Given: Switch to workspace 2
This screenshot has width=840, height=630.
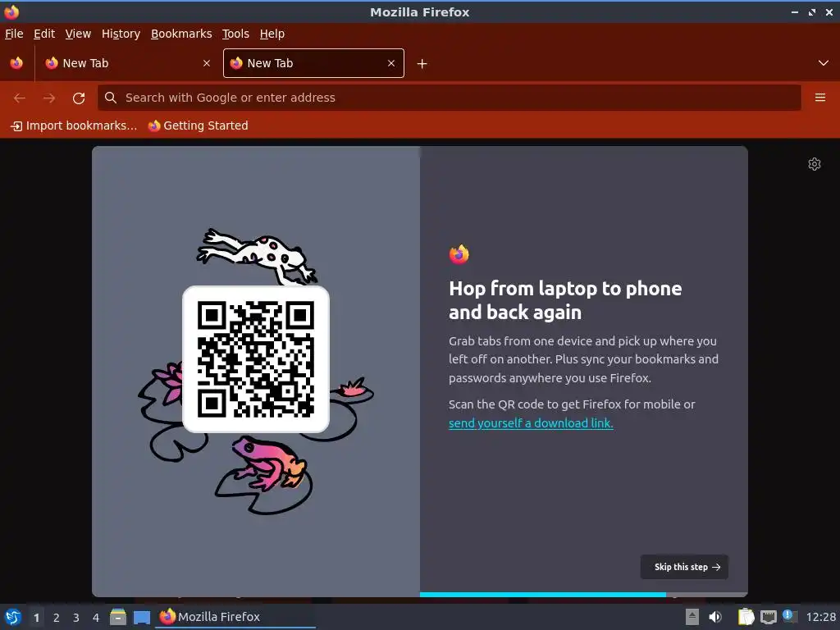Looking at the screenshot, I should (57, 618).
